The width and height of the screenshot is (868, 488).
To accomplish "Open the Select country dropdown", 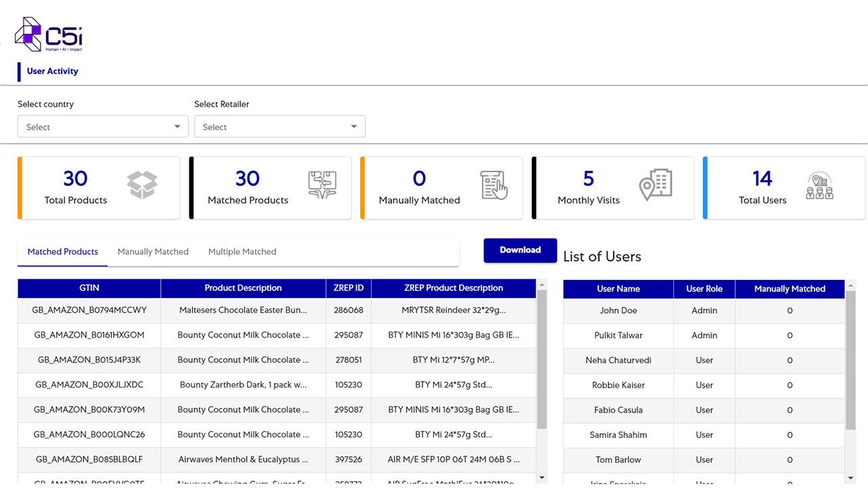I will click(x=103, y=127).
